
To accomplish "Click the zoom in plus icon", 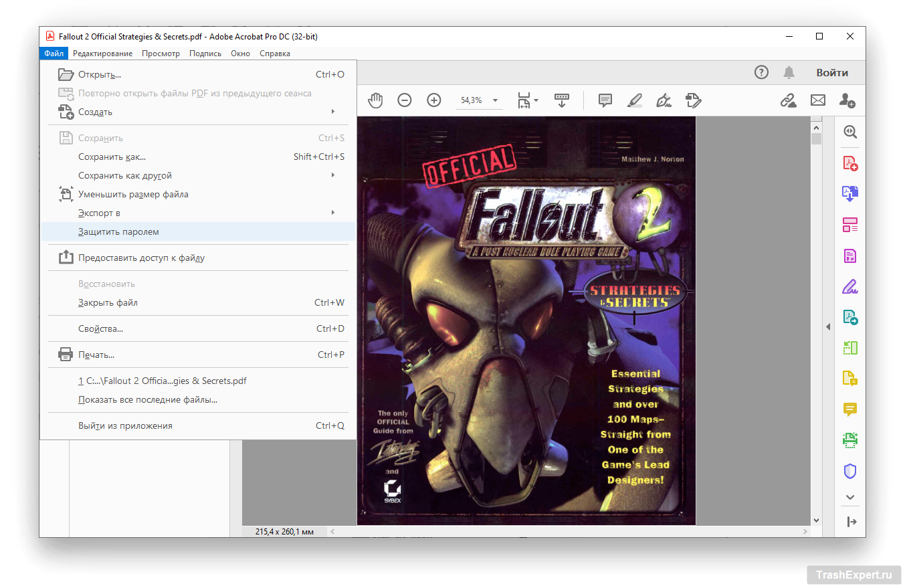I will (434, 100).
